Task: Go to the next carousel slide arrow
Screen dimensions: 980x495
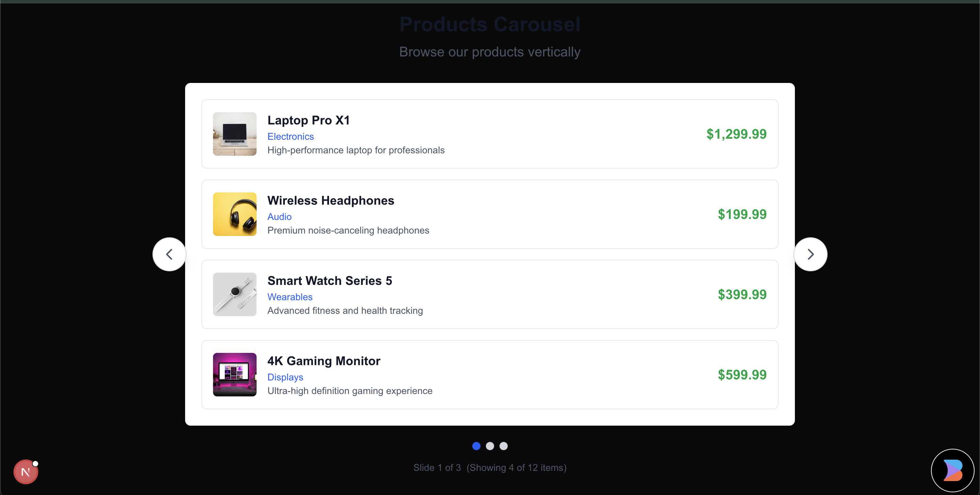Action: tap(810, 254)
